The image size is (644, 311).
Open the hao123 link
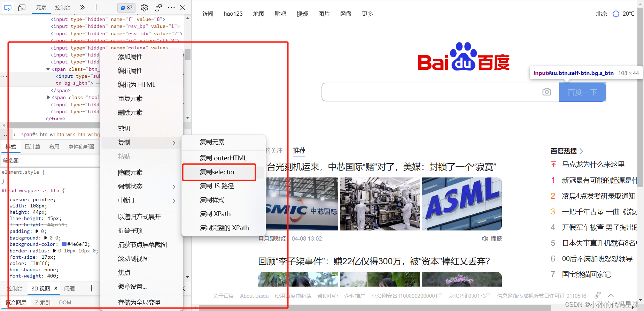233,14
